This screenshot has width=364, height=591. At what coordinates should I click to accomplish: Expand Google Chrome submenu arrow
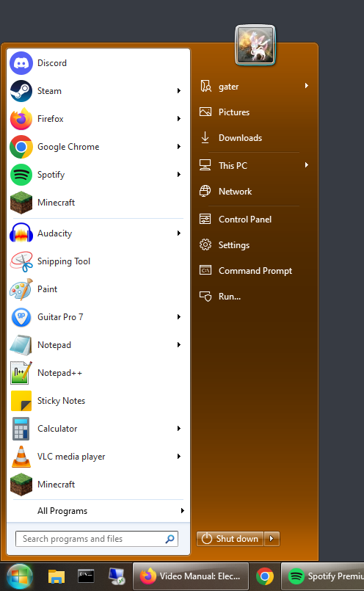179,147
